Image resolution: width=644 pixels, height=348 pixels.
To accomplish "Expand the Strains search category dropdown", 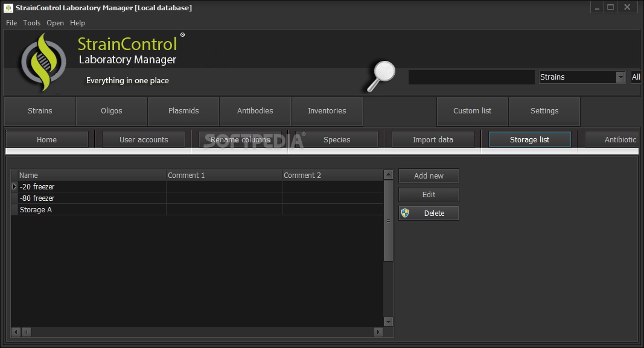I will pyautogui.click(x=620, y=77).
